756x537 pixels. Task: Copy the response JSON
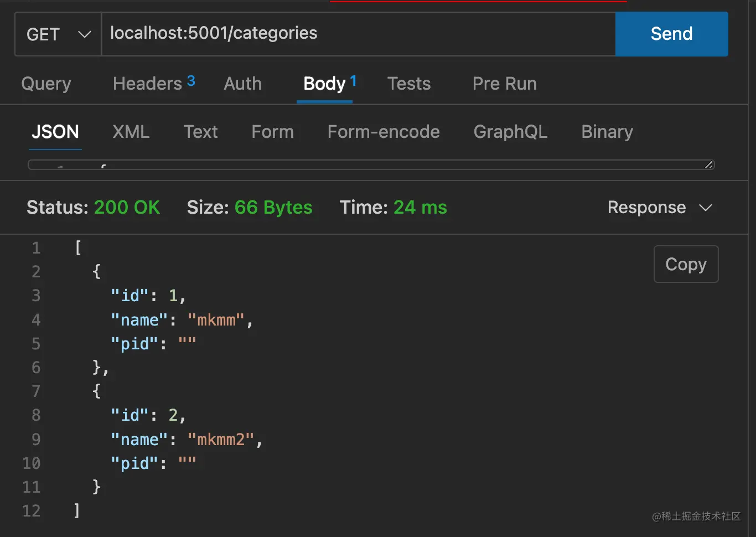686,264
